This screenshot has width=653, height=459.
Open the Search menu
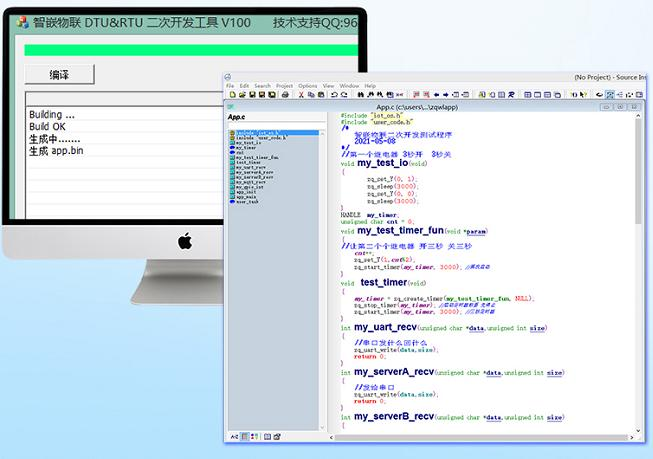[262, 86]
